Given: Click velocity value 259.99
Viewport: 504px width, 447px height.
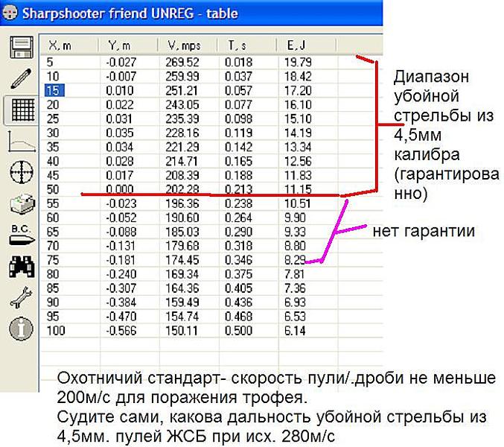Looking at the screenshot, I should point(182,76).
